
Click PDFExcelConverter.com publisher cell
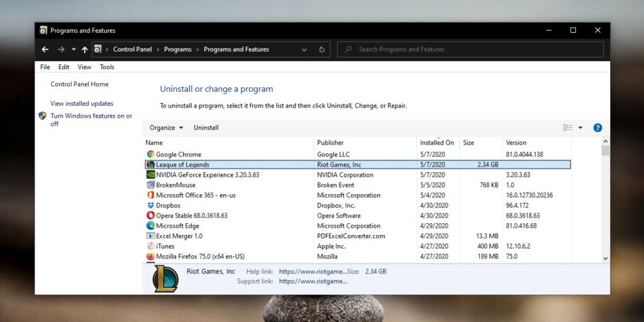tap(351, 236)
